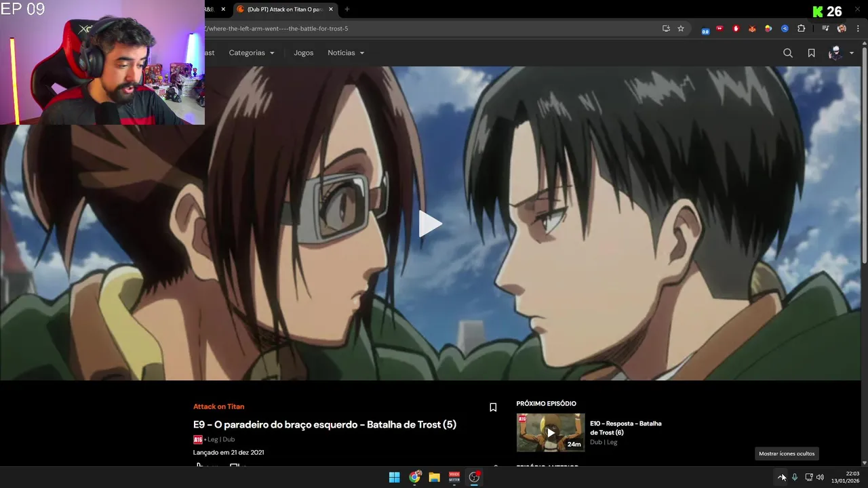The height and width of the screenshot is (488, 868).
Task: Click the microphone tray icon
Action: [x=794, y=477]
